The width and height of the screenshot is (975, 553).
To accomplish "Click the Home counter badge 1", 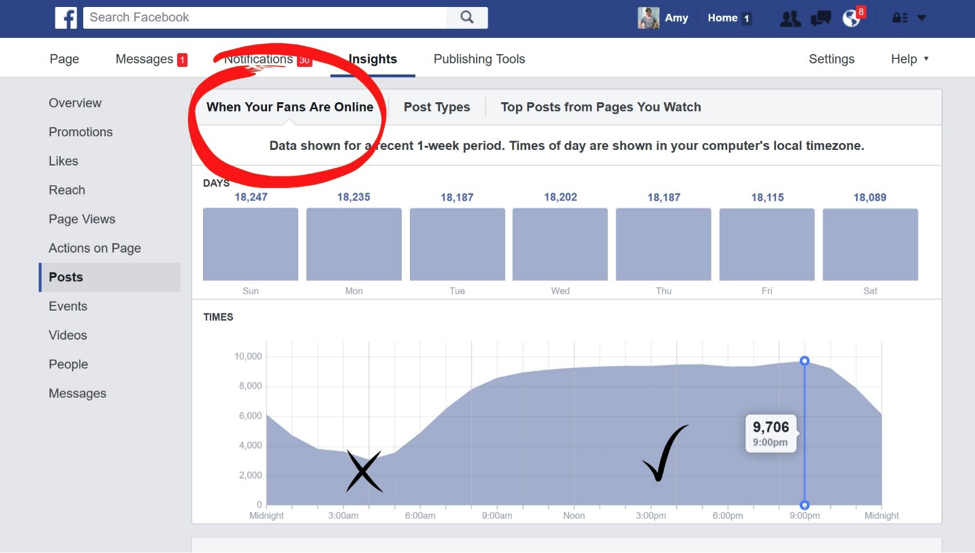I will [746, 19].
